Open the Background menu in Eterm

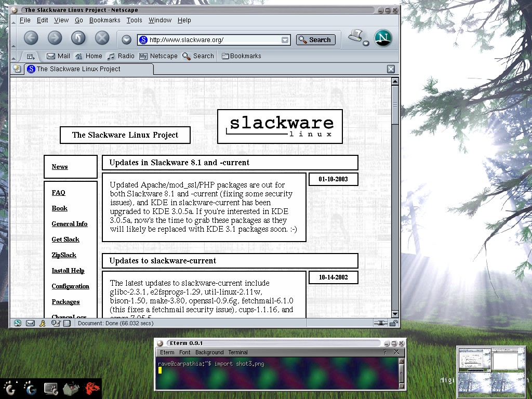tap(209, 352)
